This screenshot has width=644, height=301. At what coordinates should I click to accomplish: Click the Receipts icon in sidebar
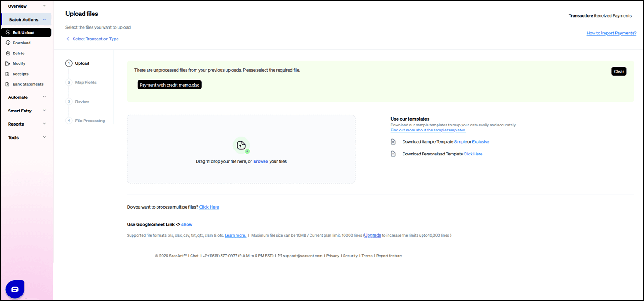tap(8, 74)
